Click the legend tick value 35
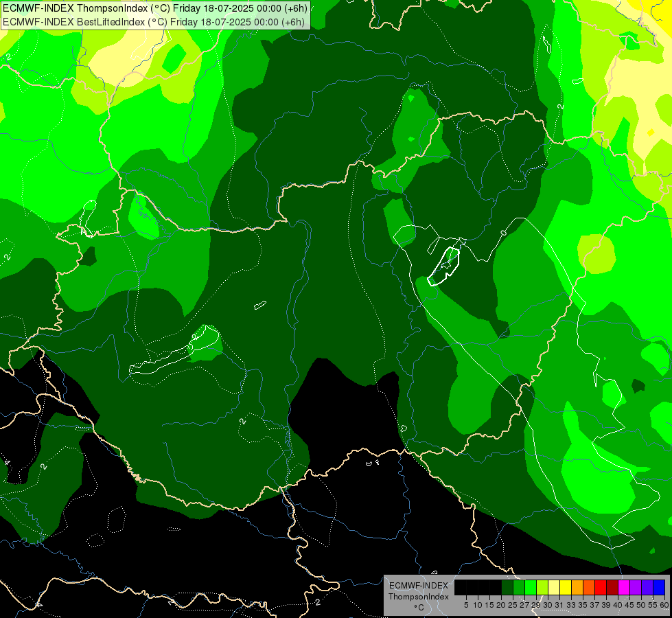 click(x=583, y=605)
